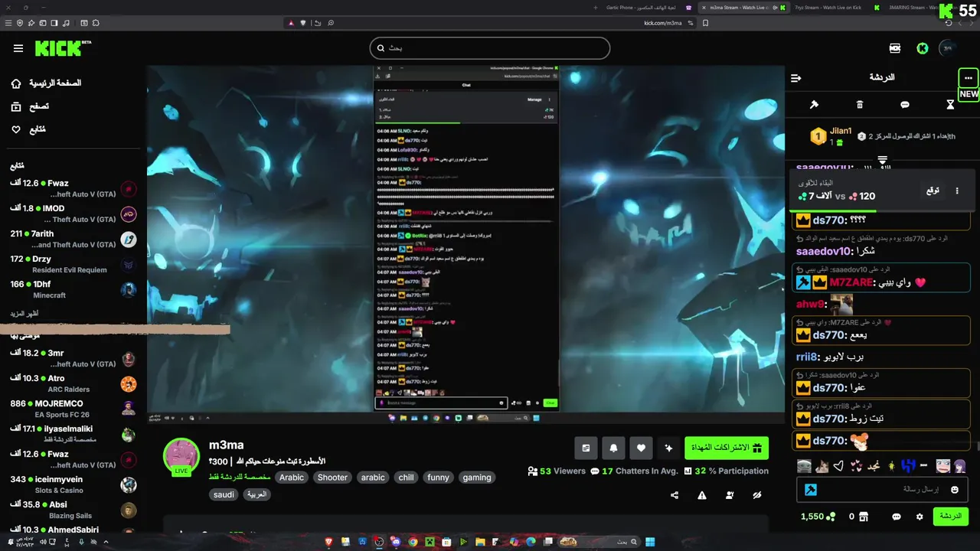
Task: Open the emoji picker smiley icon
Action: (x=955, y=490)
